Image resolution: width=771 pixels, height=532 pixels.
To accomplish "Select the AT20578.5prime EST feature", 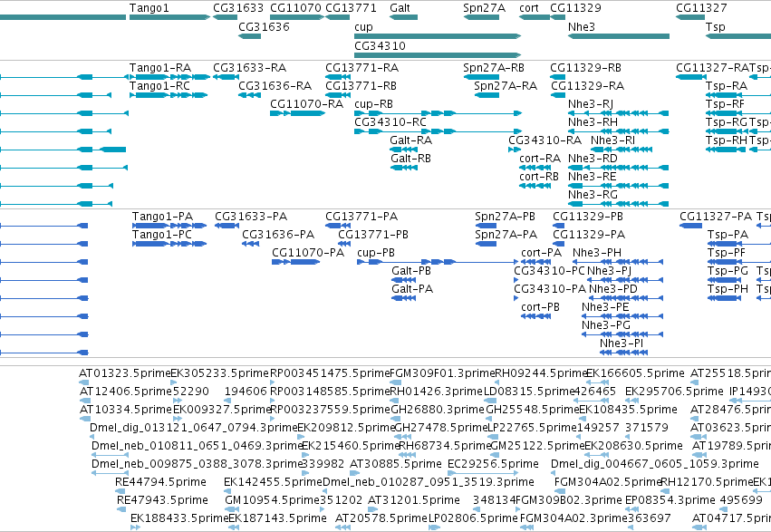I will pos(342,527).
